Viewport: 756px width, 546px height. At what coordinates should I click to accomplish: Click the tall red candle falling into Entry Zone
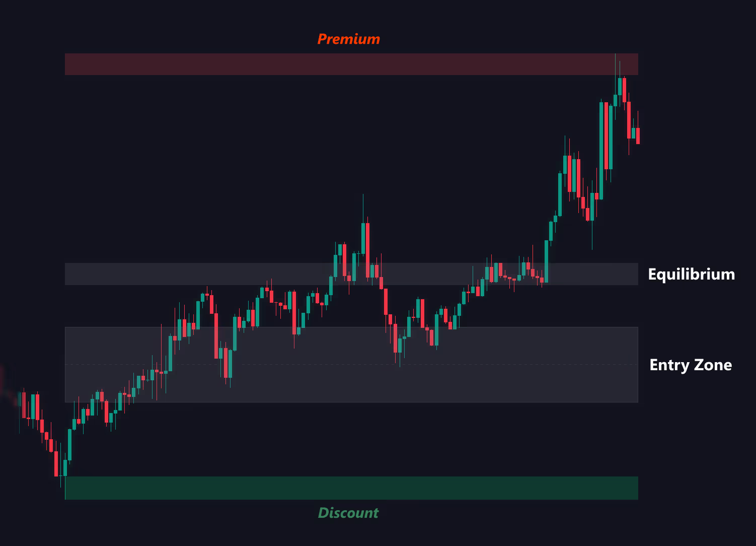click(216, 335)
